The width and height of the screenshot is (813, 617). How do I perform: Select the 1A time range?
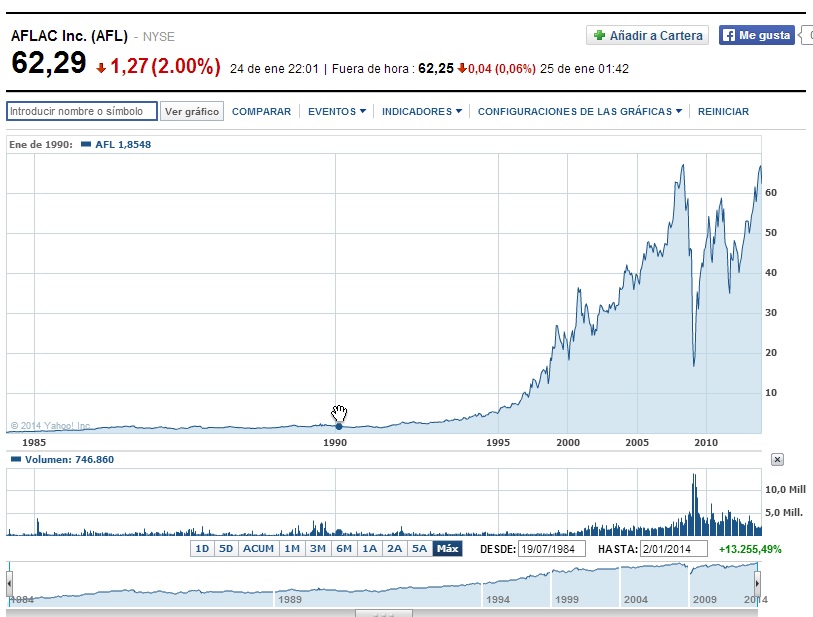(x=369, y=549)
